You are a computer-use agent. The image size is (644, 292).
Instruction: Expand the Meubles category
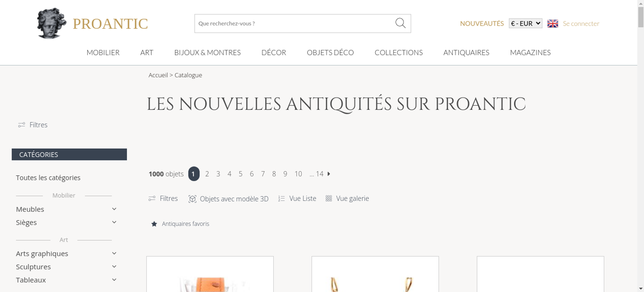tap(114, 209)
